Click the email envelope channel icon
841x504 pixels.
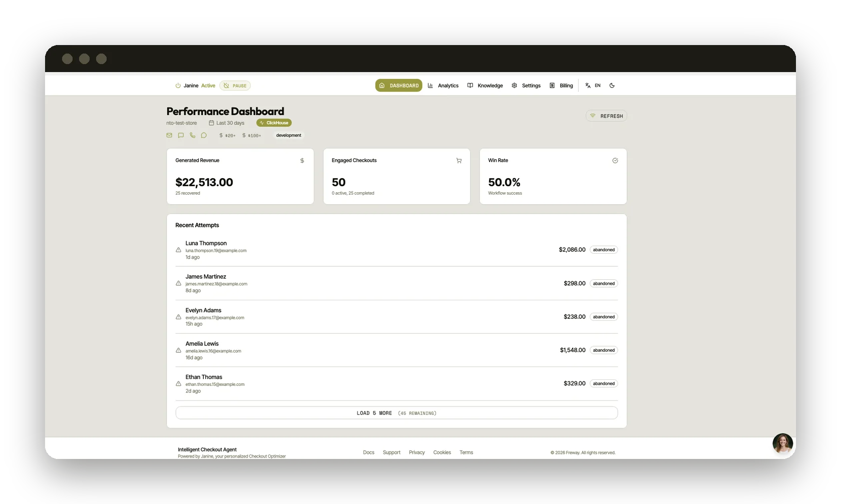pyautogui.click(x=169, y=135)
